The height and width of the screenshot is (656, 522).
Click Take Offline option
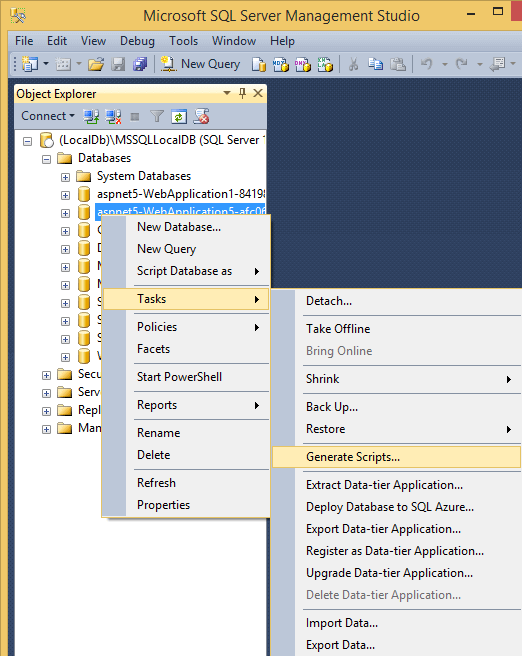(338, 329)
